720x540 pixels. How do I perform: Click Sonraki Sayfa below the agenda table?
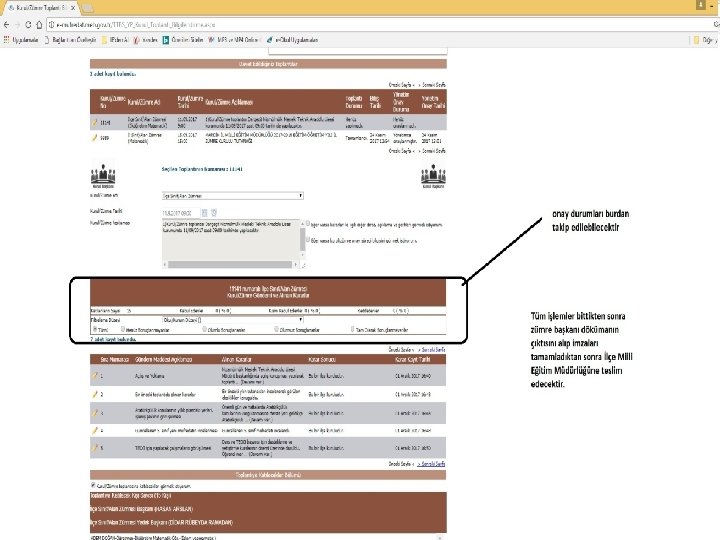coord(432,464)
